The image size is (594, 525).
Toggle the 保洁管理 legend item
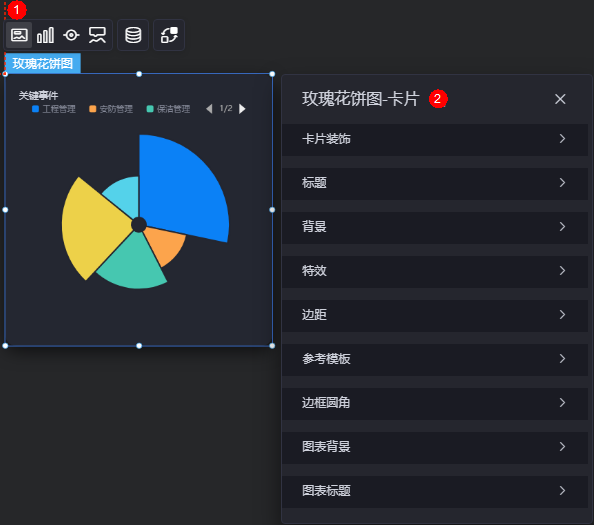click(168, 109)
